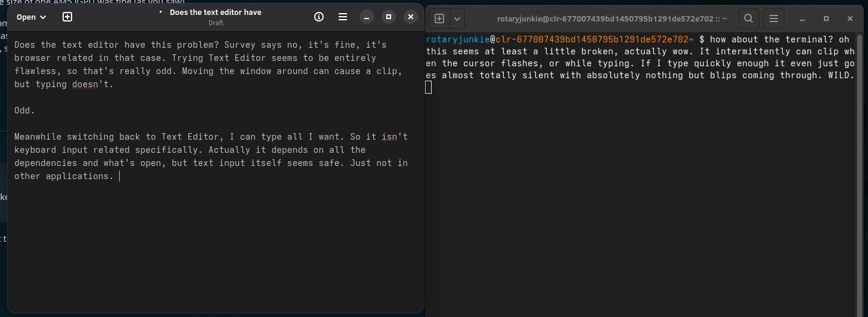The height and width of the screenshot is (317, 868).
Task: Create a new document in Text Editor
Action: click(67, 17)
